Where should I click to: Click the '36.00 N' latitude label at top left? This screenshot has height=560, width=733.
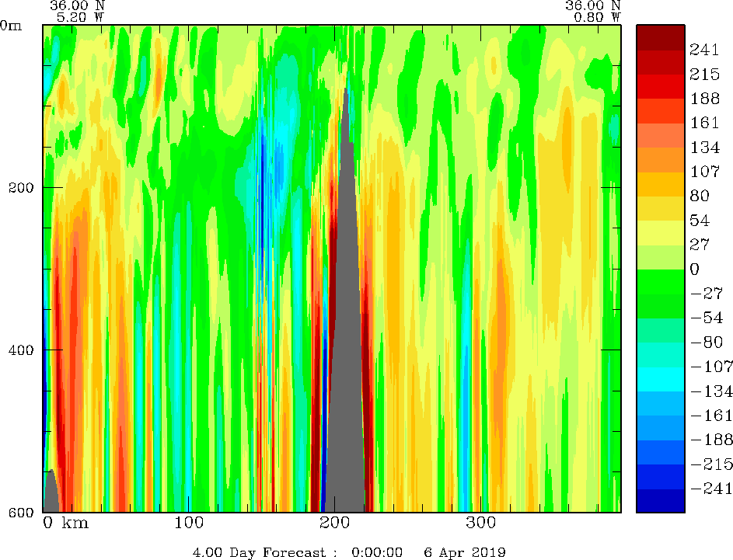[77, 5]
